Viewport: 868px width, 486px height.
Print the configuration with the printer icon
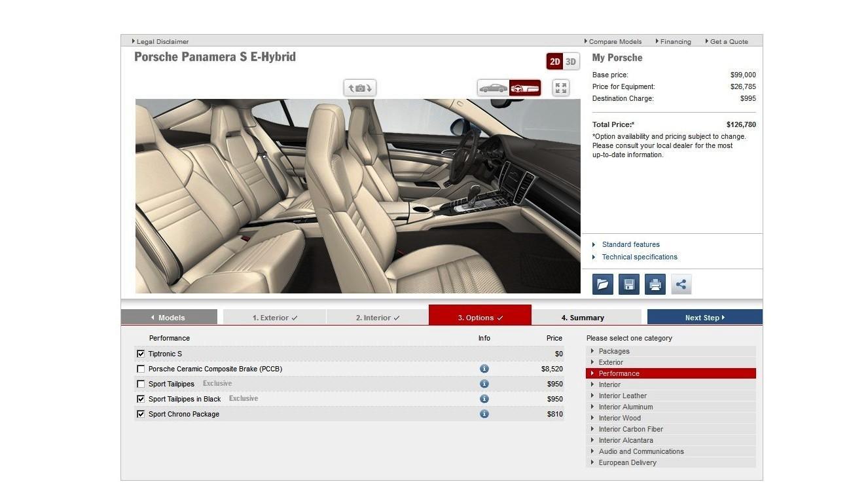click(655, 284)
